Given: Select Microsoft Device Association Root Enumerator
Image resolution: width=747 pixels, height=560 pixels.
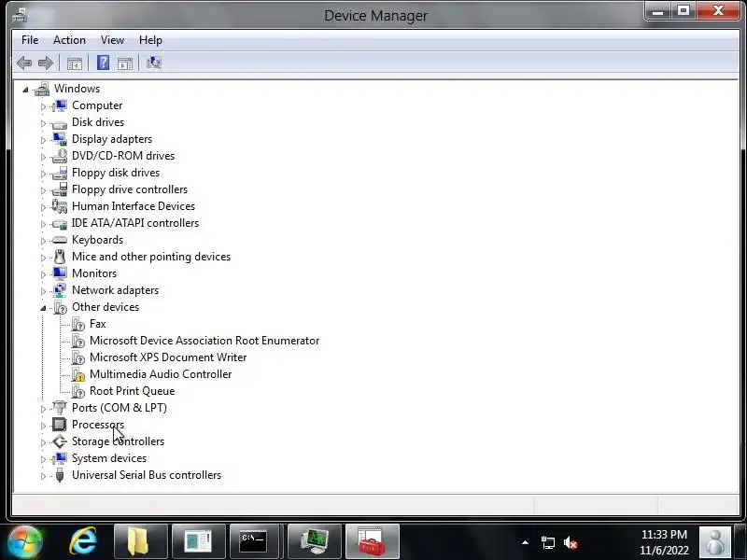Looking at the screenshot, I should (204, 341).
